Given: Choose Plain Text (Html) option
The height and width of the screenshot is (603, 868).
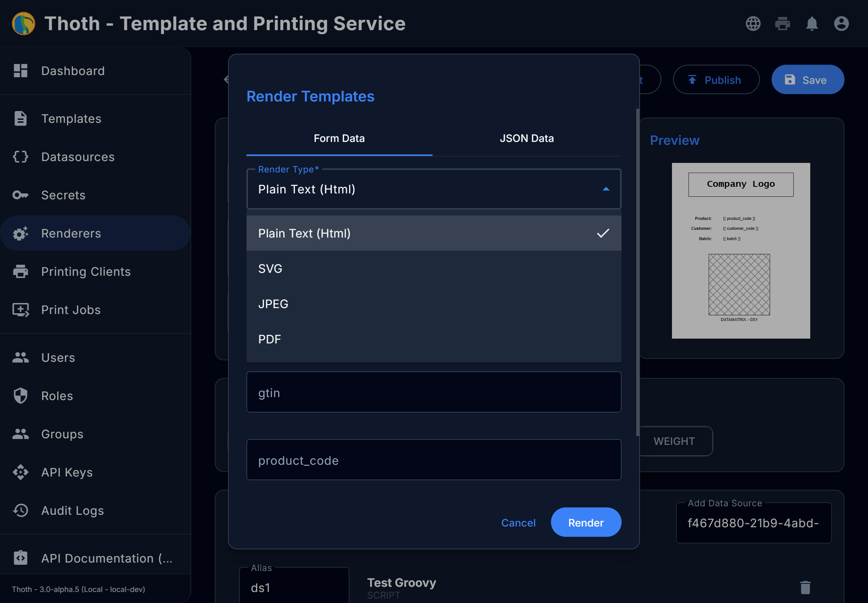Looking at the screenshot, I should (x=433, y=233).
